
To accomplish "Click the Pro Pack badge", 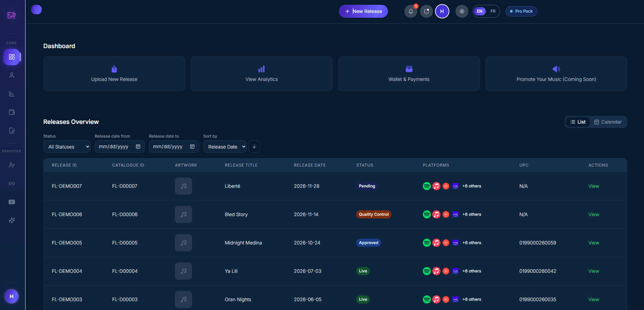I will pos(521,11).
